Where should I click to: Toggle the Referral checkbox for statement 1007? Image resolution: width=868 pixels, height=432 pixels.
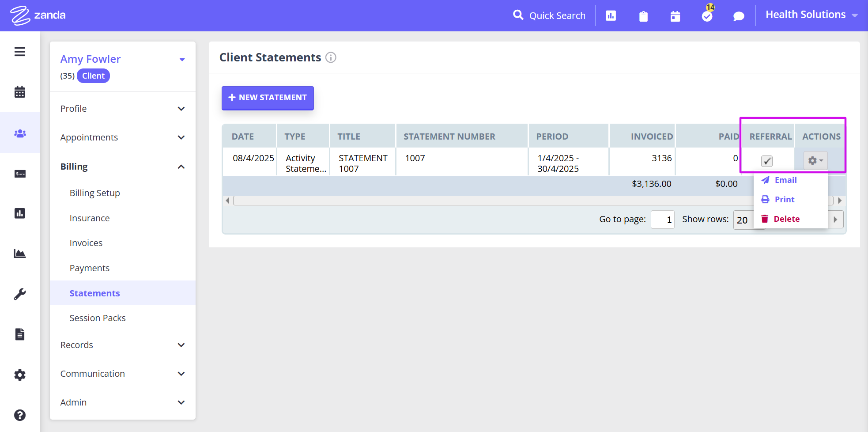click(767, 161)
